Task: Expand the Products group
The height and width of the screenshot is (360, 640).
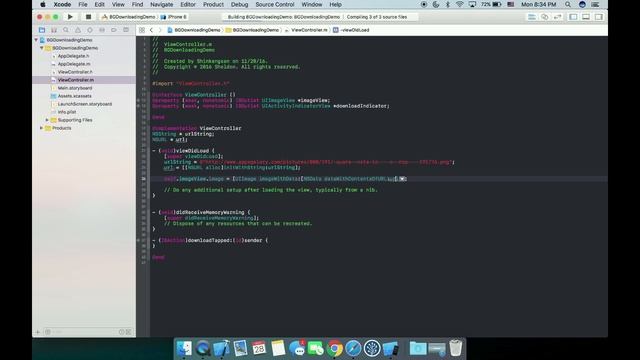Action: coord(42,128)
